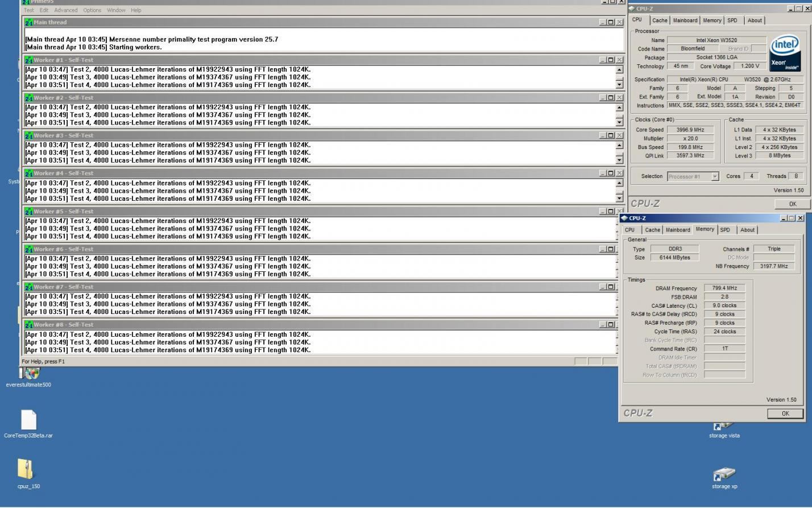
Task: Click the Level 3 8 MBytes cache value
Action: (x=780, y=156)
